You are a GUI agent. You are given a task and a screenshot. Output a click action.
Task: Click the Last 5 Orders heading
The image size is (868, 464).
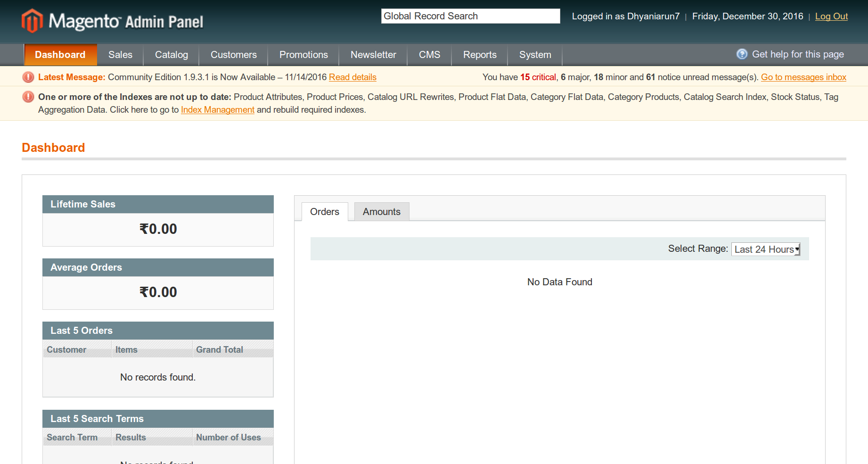(x=158, y=331)
